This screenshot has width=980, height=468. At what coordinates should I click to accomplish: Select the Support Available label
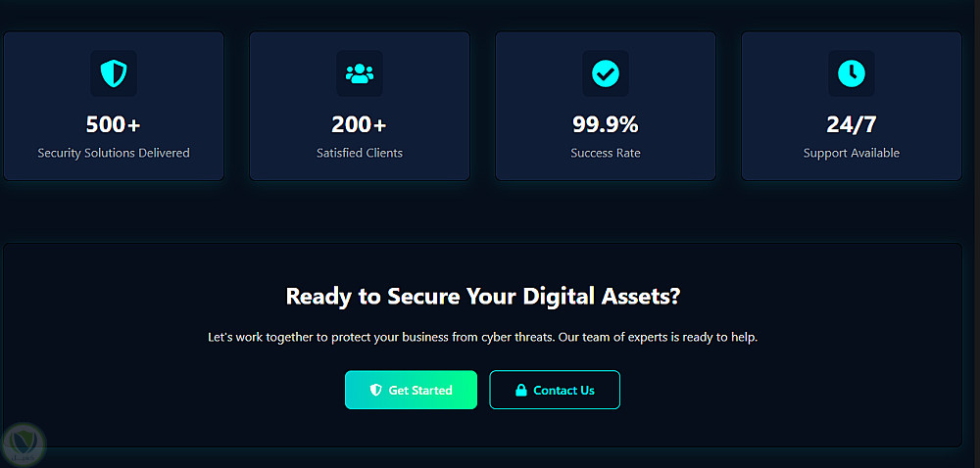tap(852, 153)
